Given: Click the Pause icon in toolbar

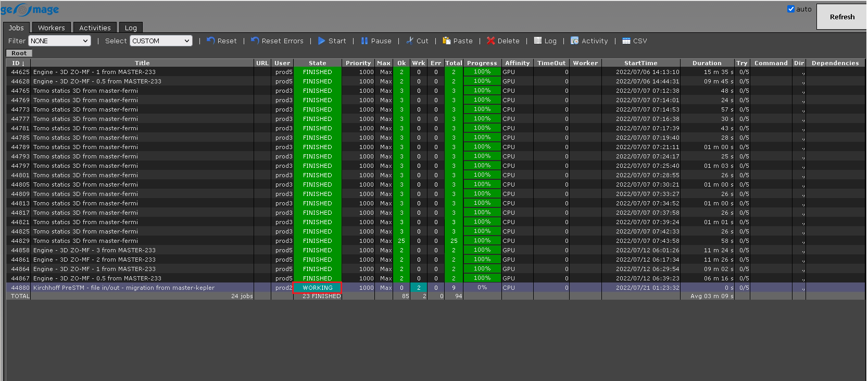Looking at the screenshot, I should pos(364,41).
